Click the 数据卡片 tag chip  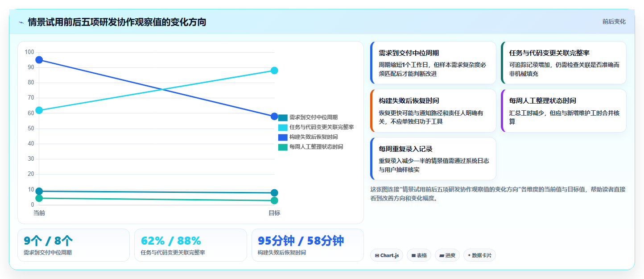point(479,255)
